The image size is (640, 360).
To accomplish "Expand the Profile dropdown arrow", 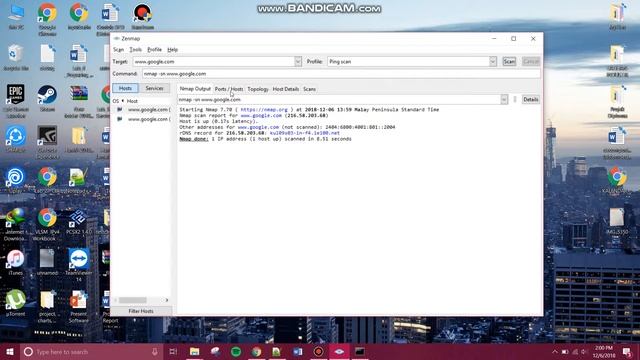I will click(493, 62).
